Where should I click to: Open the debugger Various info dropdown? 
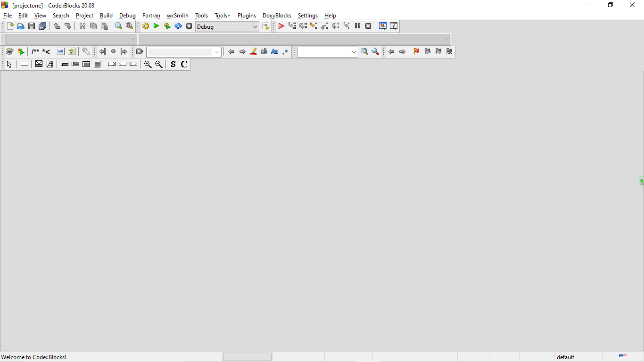(x=394, y=26)
